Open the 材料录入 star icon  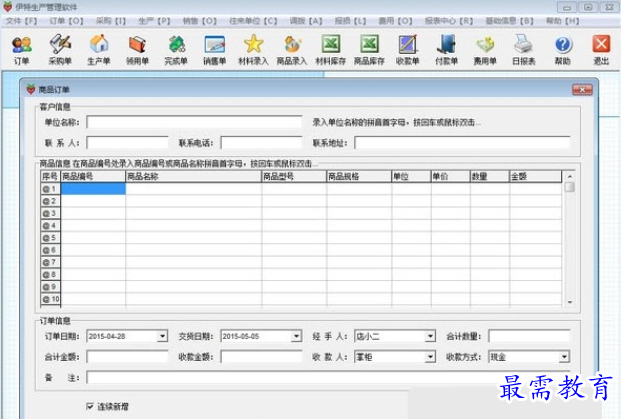[253, 50]
